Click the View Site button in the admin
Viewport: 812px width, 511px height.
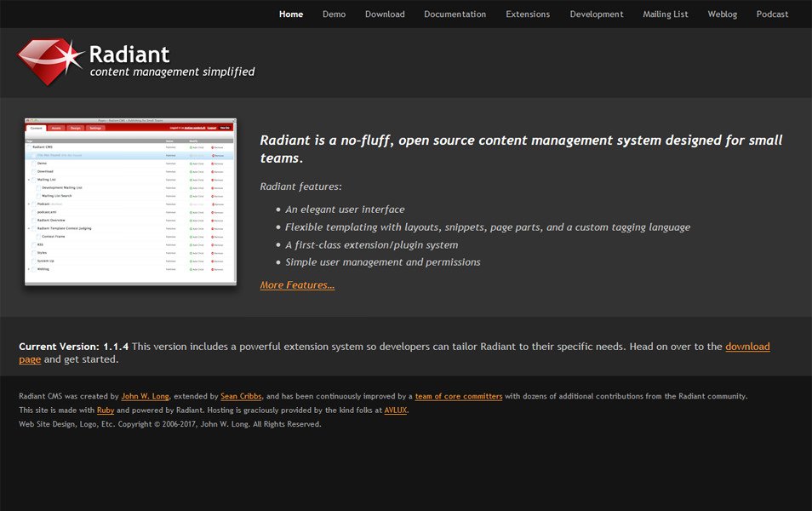[224, 128]
